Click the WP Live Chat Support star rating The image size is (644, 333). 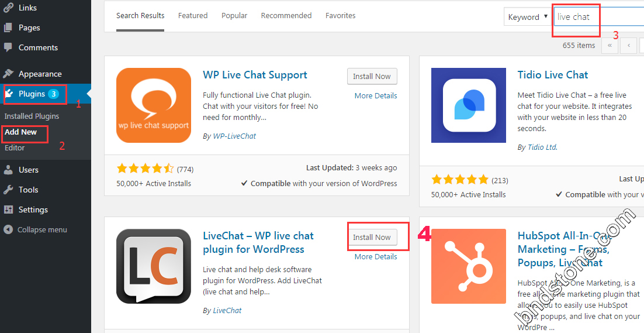pyautogui.click(x=146, y=168)
